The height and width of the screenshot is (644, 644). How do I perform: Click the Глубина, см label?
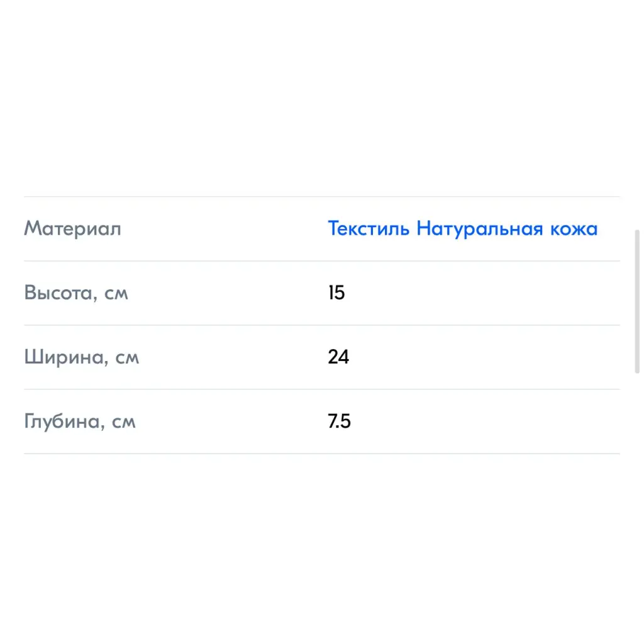(80, 421)
